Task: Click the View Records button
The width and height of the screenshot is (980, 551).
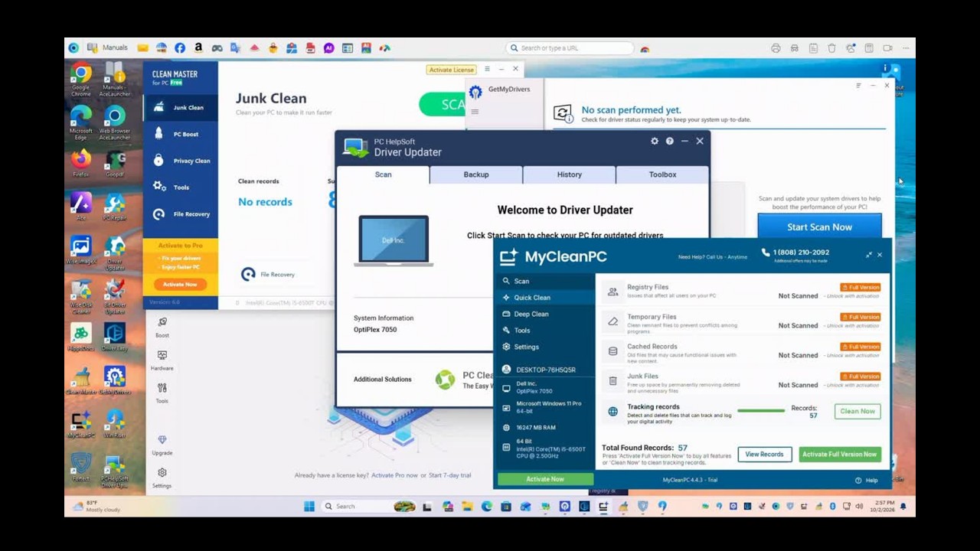Action: 764,454
